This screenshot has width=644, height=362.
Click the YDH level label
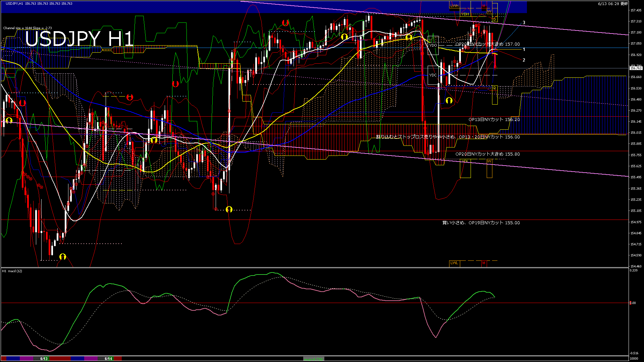coord(465,14)
